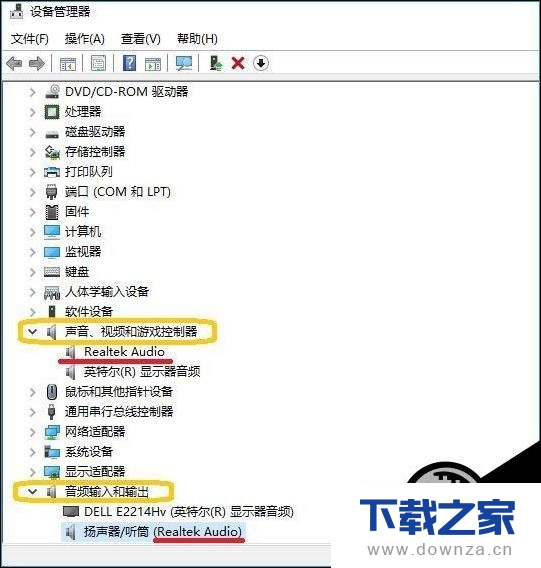Select 英特尔(R) 显示器音频 device
Screen dimensions: 541x568
tap(142, 372)
